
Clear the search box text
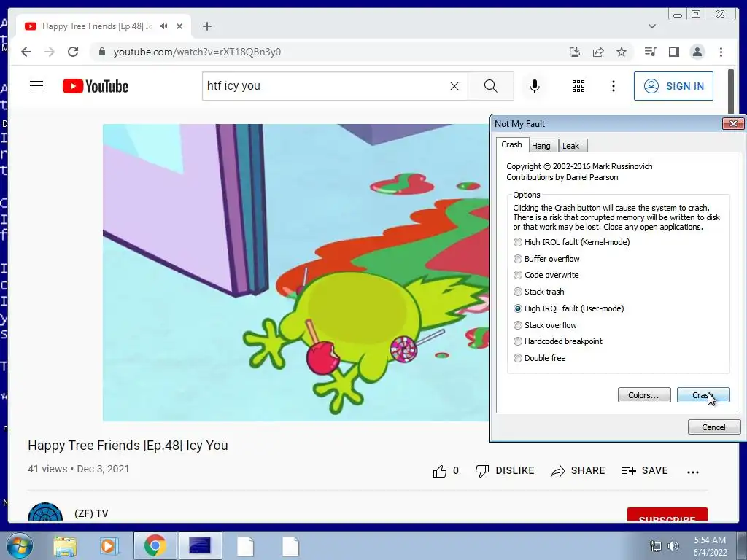(x=454, y=86)
